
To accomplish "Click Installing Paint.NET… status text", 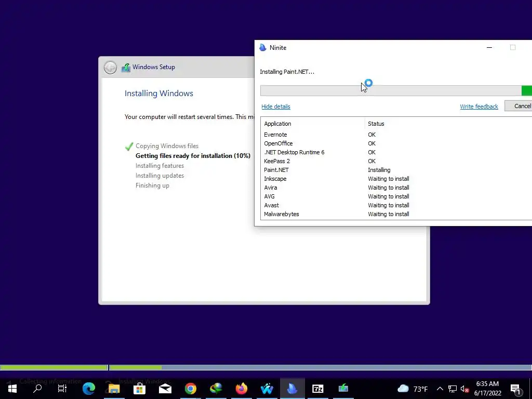I will coord(287,72).
